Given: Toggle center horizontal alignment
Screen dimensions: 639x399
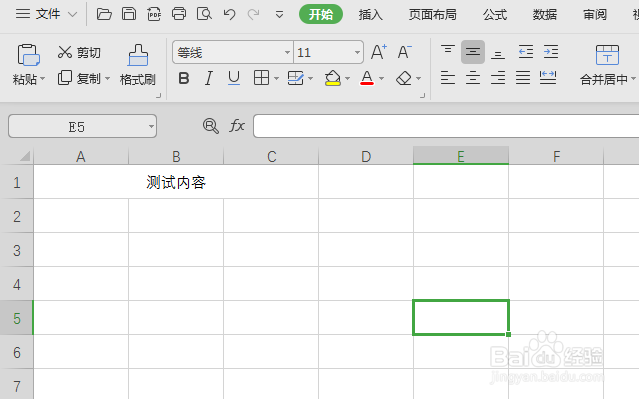Looking at the screenshot, I should point(473,77).
